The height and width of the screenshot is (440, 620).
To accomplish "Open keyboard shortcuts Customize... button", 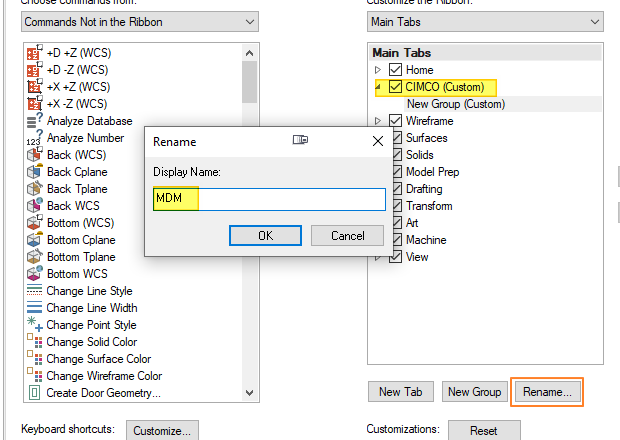I will [x=162, y=431].
